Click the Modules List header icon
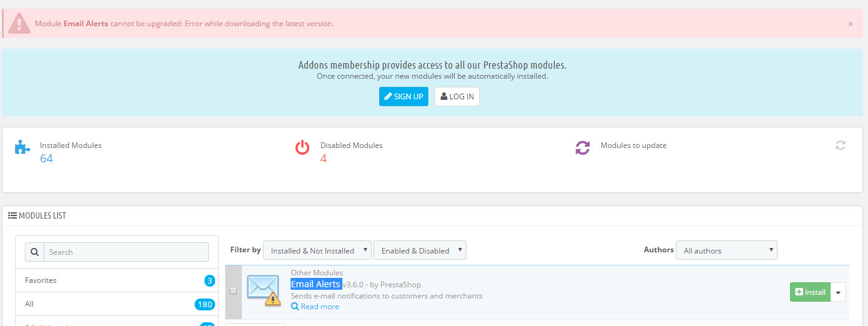 [12, 215]
